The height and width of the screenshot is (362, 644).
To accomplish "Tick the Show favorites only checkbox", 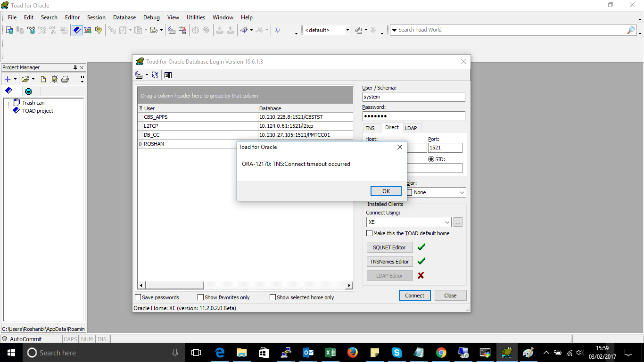I will [x=201, y=297].
